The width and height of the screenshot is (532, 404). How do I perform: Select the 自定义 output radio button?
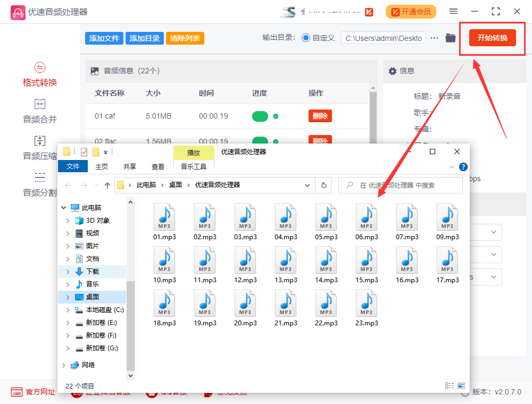click(x=306, y=38)
